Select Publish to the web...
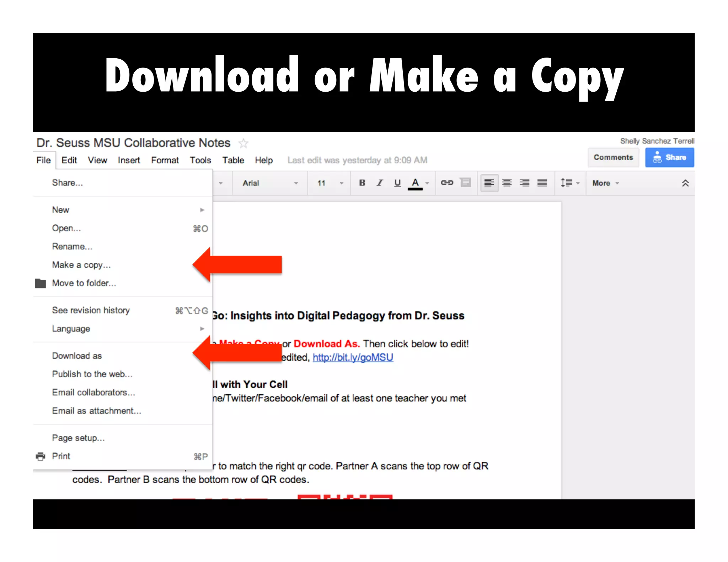 [x=123, y=374]
